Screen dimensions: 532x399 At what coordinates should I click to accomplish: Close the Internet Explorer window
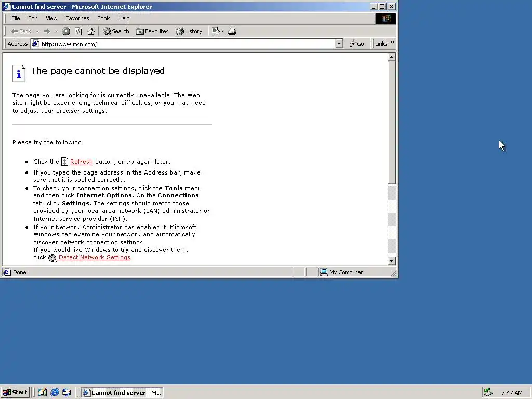[x=392, y=6]
